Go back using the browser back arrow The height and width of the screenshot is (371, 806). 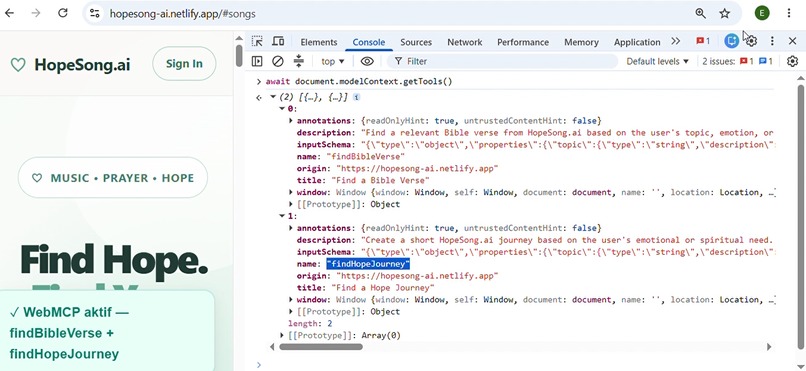click(9, 13)
